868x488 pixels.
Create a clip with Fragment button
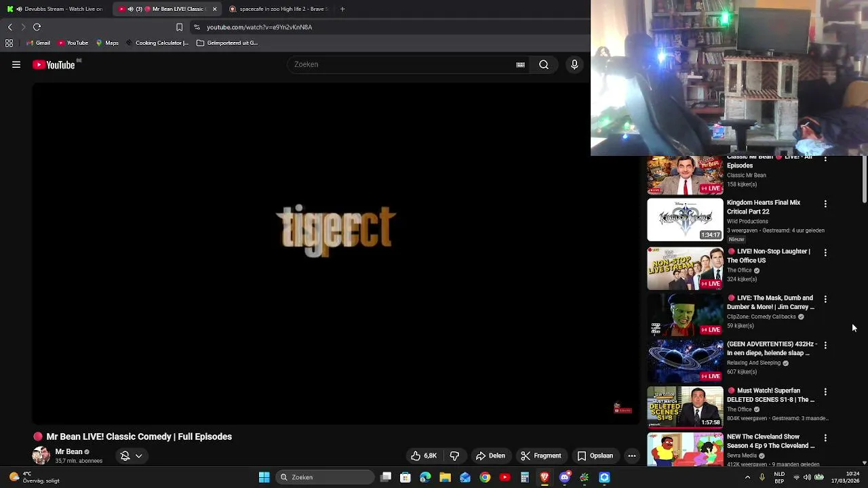541,455
